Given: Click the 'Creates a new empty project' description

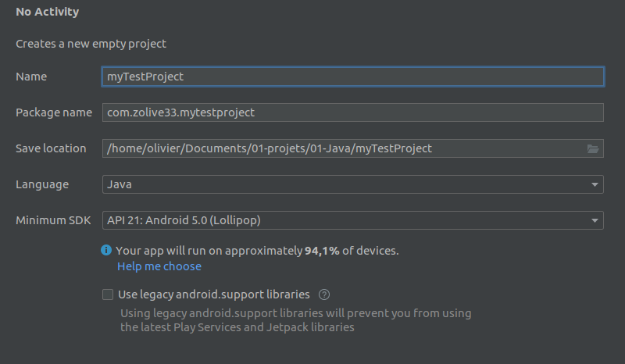Looking at the screenshot, I should click(91, 45).
